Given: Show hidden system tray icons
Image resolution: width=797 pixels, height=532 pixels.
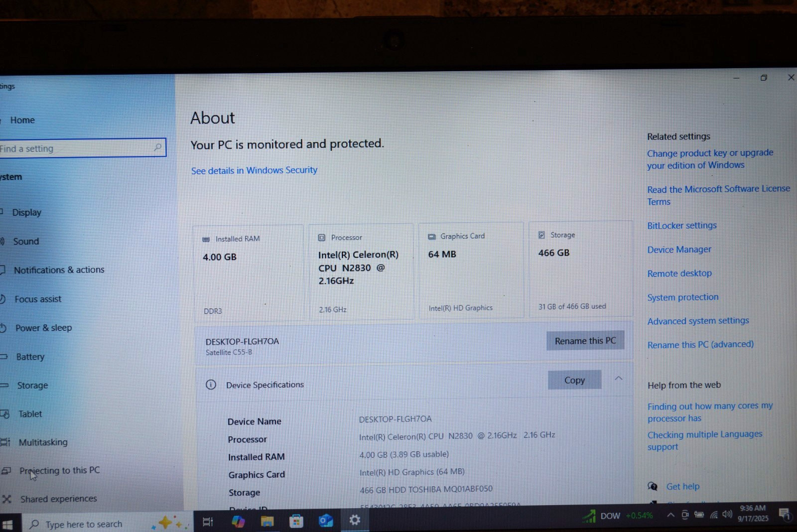Looking at the screenshot, I should (x=670, y=515).
